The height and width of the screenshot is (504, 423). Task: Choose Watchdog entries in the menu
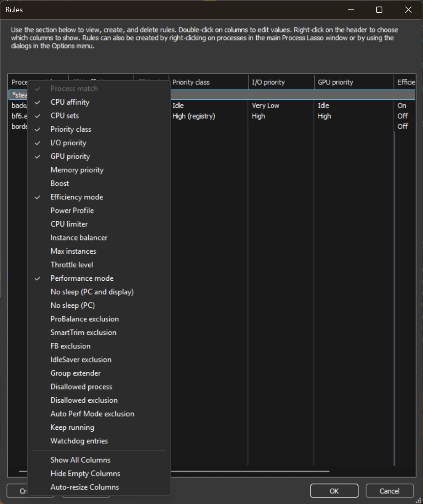tap(79, 441)
